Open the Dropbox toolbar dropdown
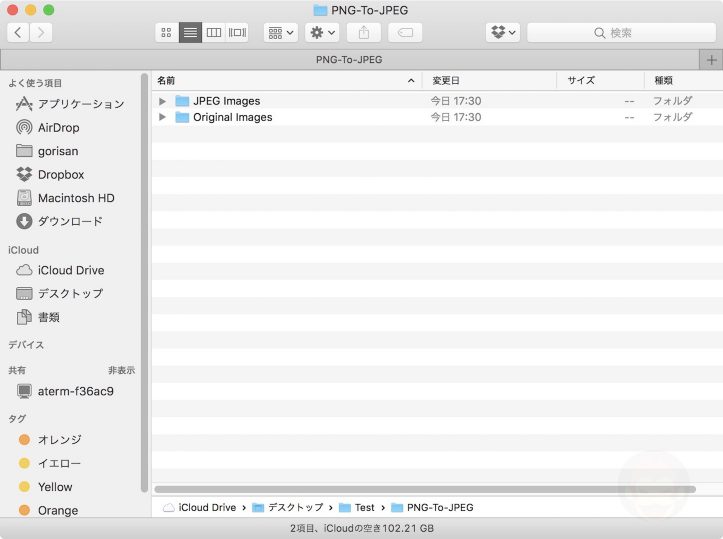Image resolution: width=723 pixels, height=539 pixels. click(503, 33)
